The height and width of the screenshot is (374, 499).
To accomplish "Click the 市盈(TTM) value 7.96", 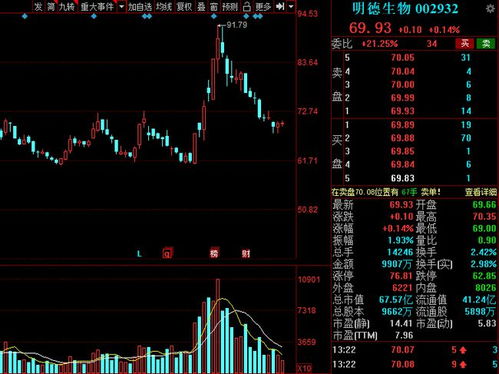I will pyautogui.click(x=404, y=335).
